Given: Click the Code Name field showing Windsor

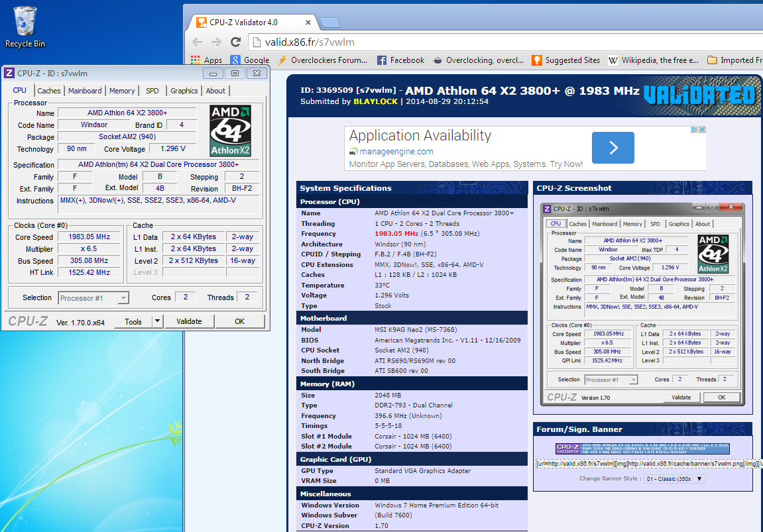Looking at the screenshot, I should (x=94, y=125).
